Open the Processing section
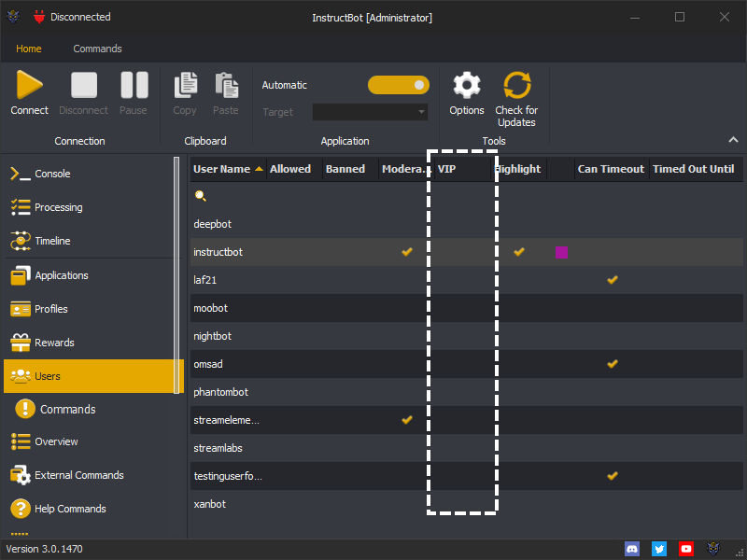747x560 pixels. pos(88,207)
